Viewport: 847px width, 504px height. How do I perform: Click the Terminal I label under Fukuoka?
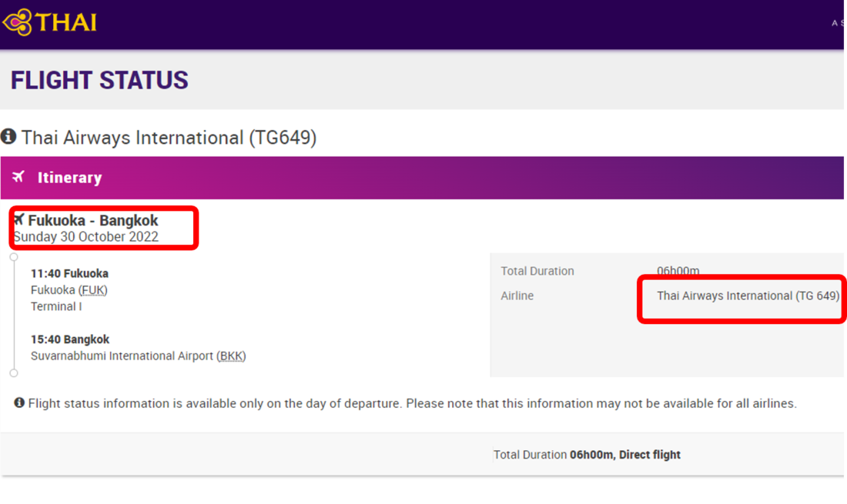[56, 306]
